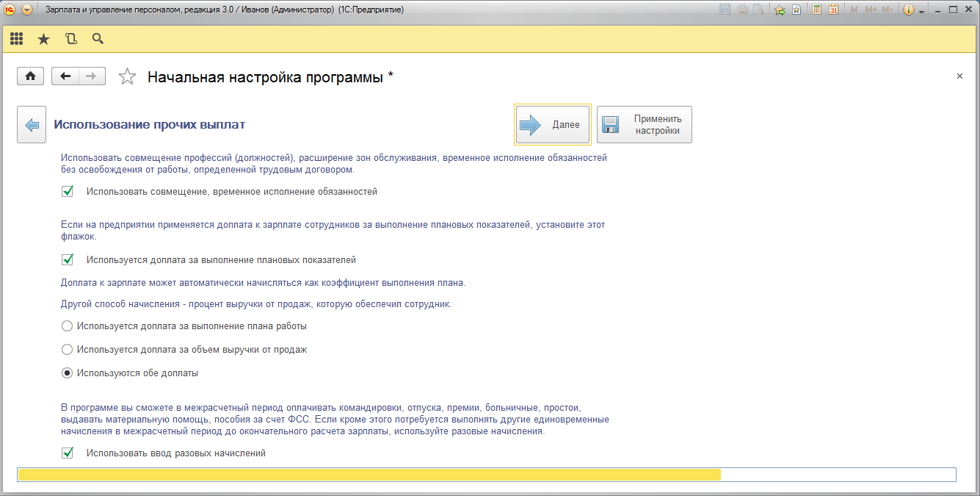Screen dimensions: 980x496
Task: Open the sections menu grid icon
Action: [x=16, y=39]
